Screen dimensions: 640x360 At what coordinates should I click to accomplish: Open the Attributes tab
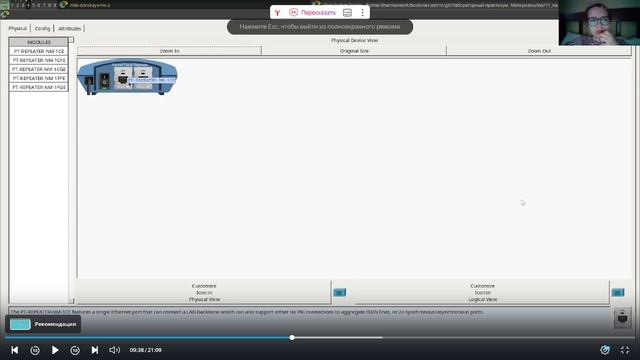70,29
